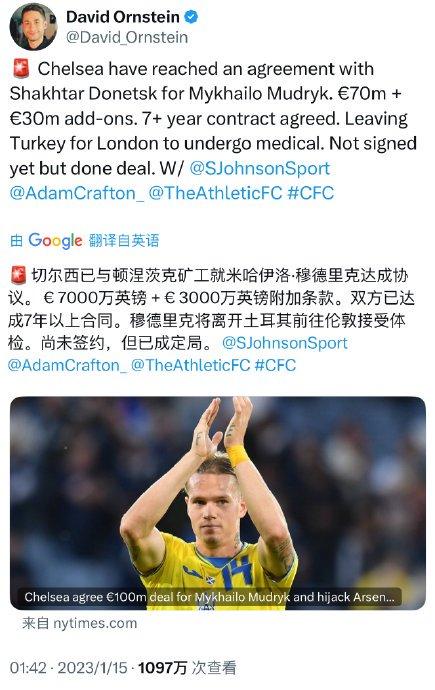Viewport: 435px width, 690px height.
Task: Click the 翻译自英语 translation label
Action: pyautogui.click(x=124, y=241)
